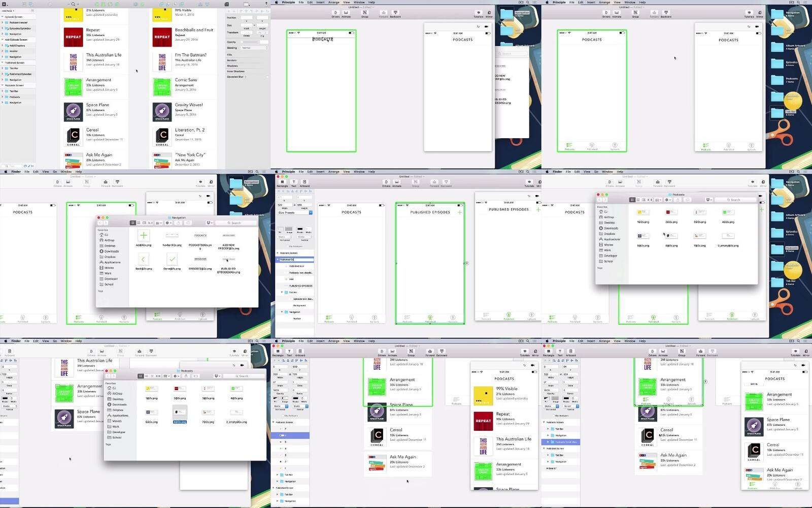This screenshot has height=508, width=812.
Task: Click the Comic Sans episode artwork
Action: pyautogui.click(x=162, y=86)
